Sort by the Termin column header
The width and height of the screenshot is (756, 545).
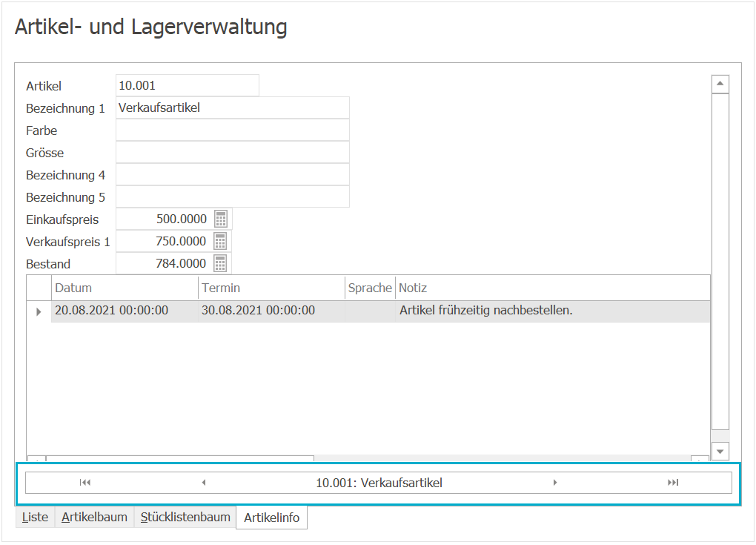point(271,288)
